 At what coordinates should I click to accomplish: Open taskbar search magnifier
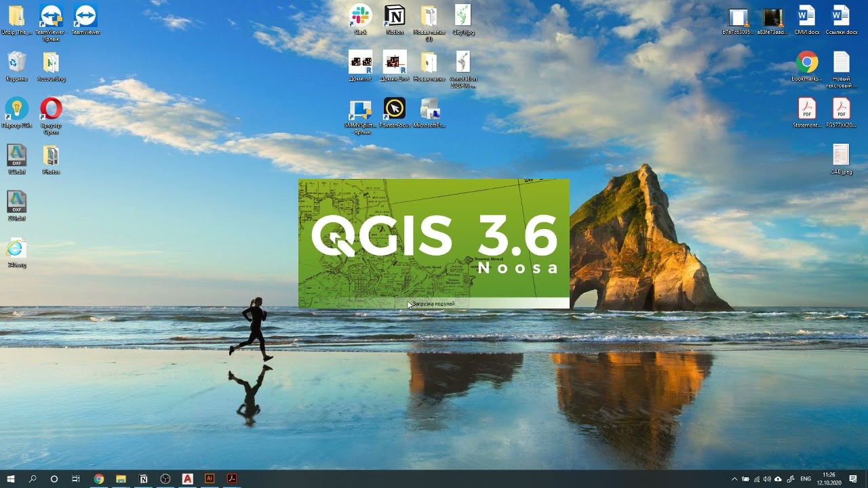[x=33, y=479]
